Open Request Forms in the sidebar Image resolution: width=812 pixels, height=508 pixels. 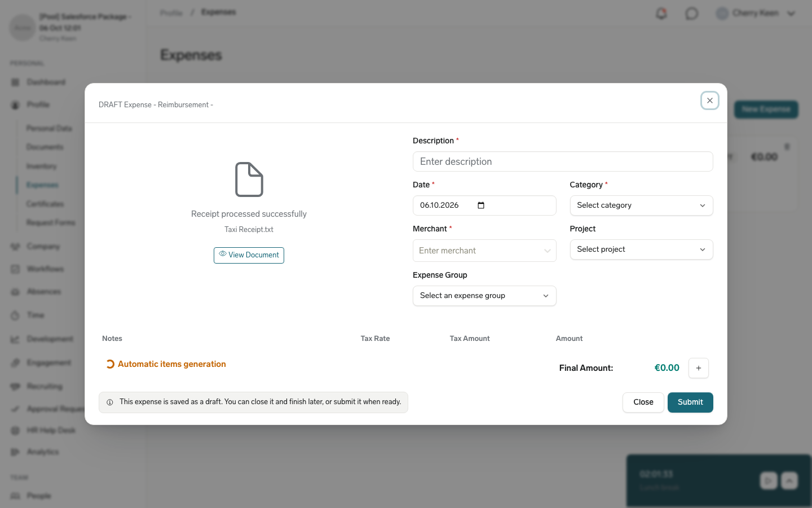click(x=51, y=223)
